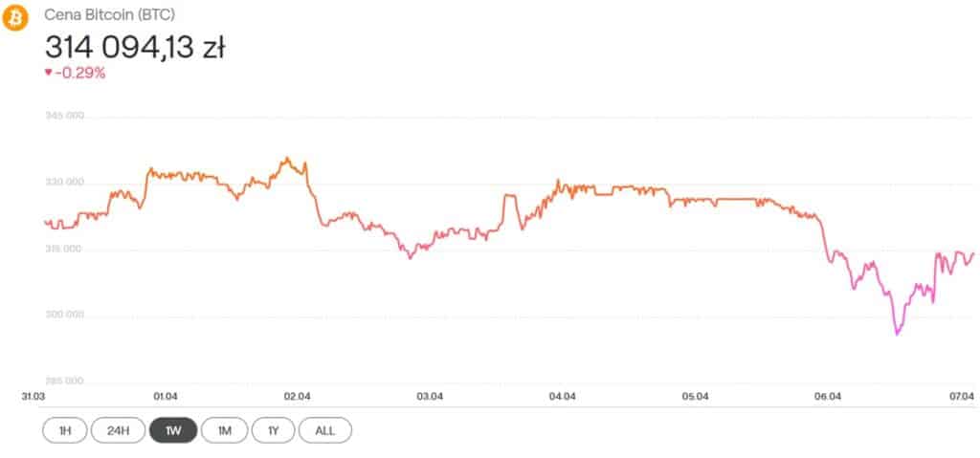980x458 pixels.
Task: Show the 1M price history
Action: pyautogui.click(x=225, y=430)
